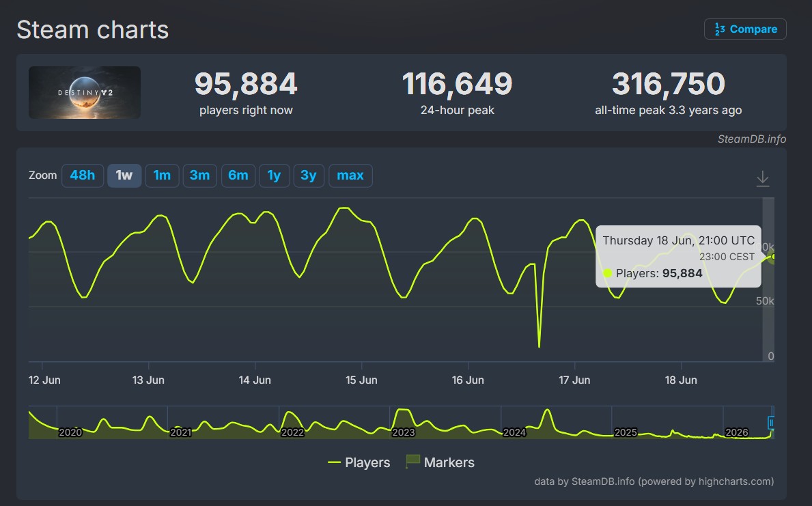This screenshot has height=506, width=812.
Task: Click the 2020 label in navigator
Action: point(70,432)
